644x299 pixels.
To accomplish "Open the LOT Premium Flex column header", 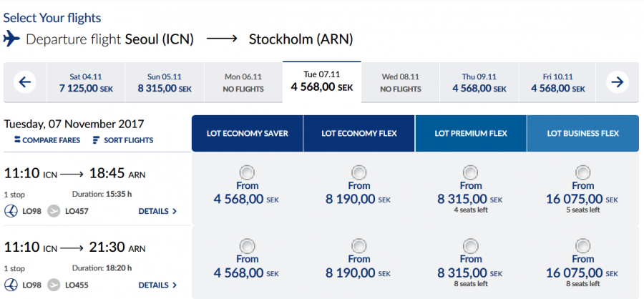I will [x=470, y=133].
